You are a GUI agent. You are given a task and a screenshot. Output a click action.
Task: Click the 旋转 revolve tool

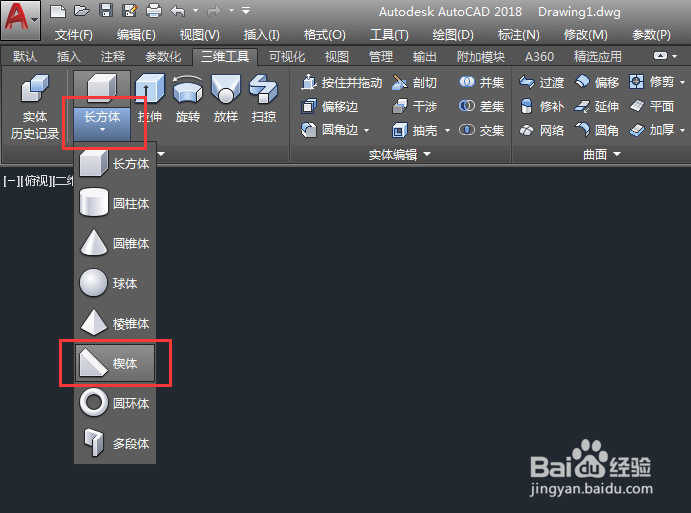(188, 98)
